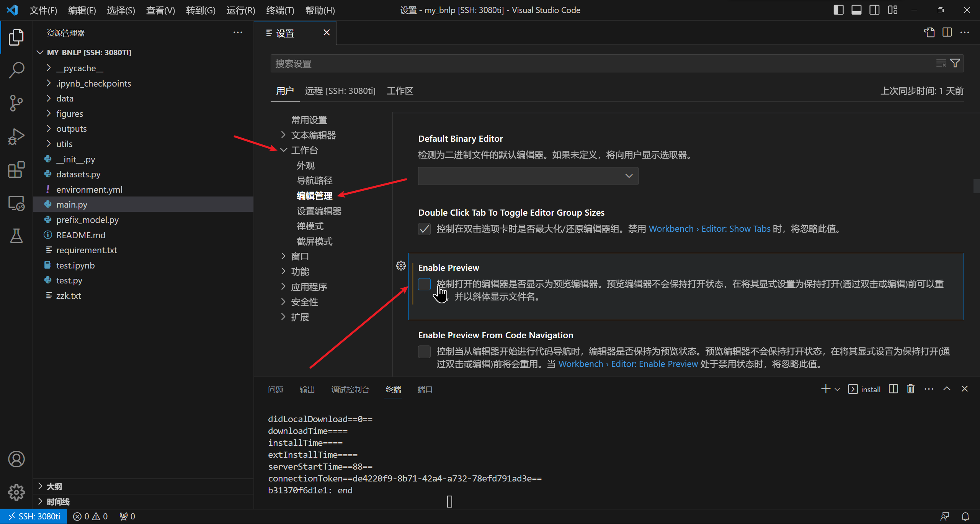The width and height of the screenshot is (980, 524).
Task: Open the Explorer view in activity bar
Action: click(16, 37)
